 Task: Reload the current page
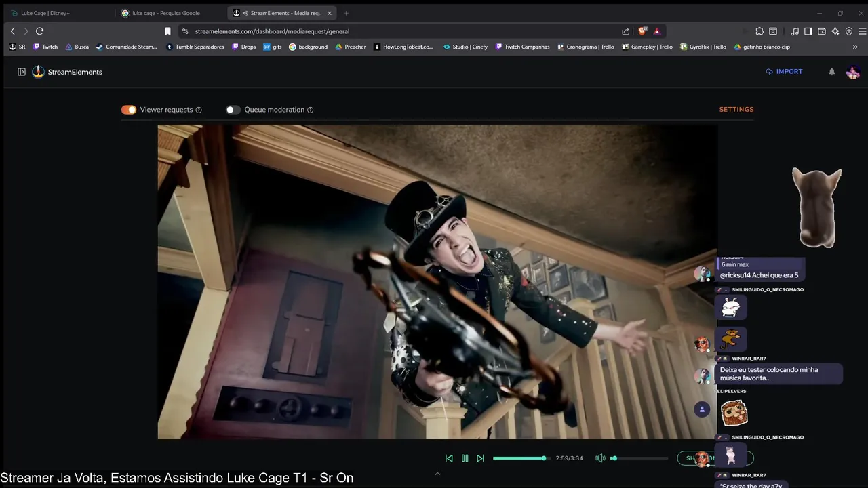coord(40,31)
